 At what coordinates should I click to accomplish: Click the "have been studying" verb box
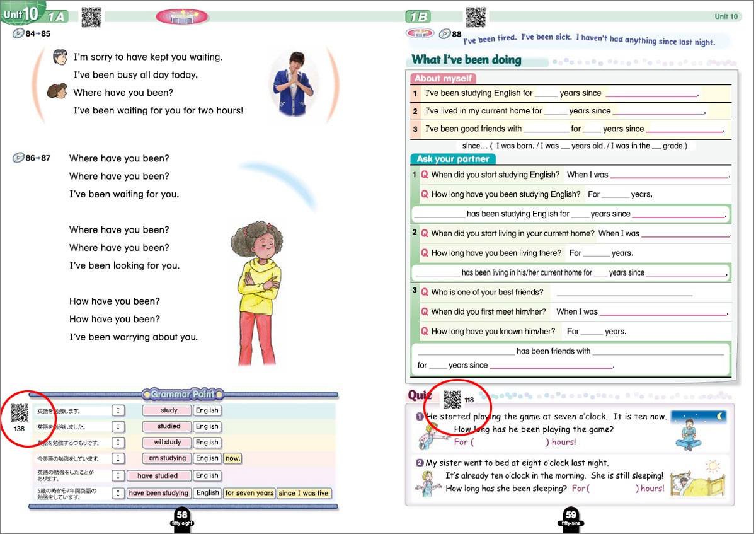click(x=159, y=493)
